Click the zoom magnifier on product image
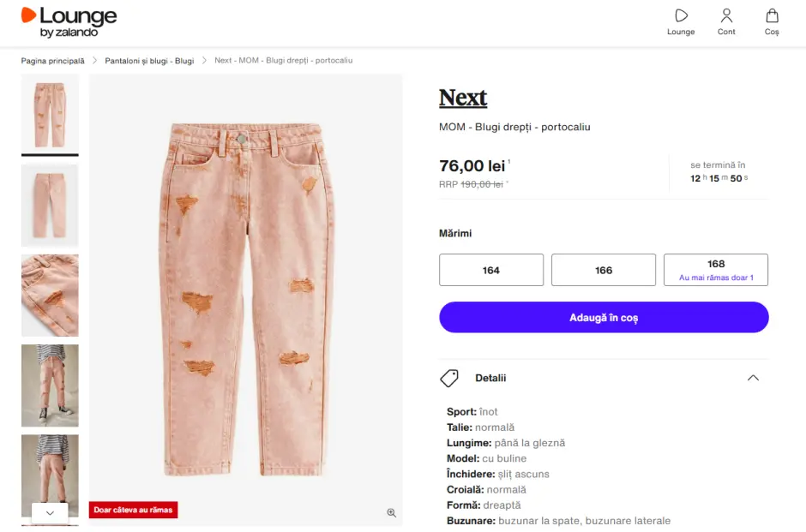This screenshot has width=806, height=532. pos(391,512)
